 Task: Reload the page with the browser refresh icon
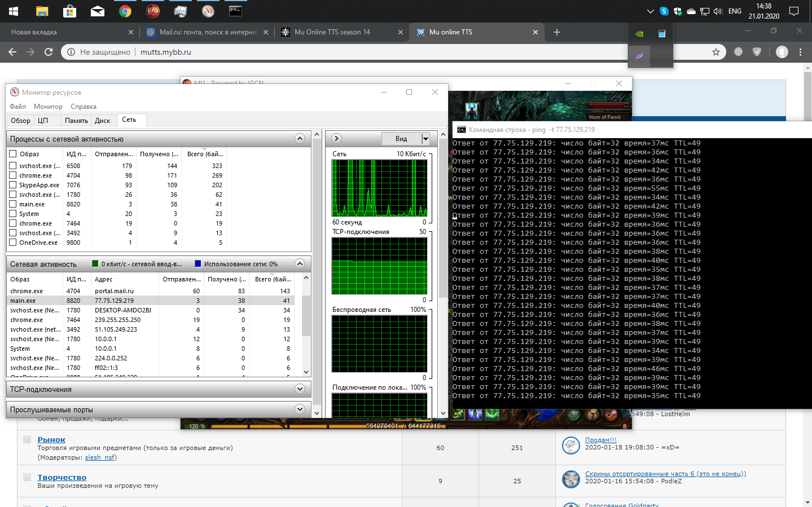[49, 52]
